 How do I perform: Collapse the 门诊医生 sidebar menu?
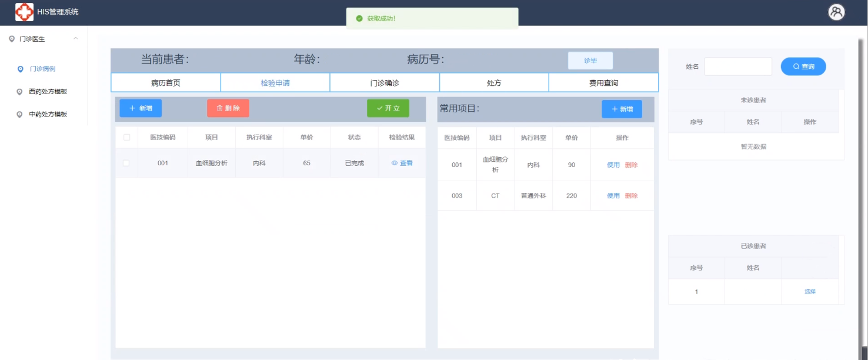(x=75, y=39)
